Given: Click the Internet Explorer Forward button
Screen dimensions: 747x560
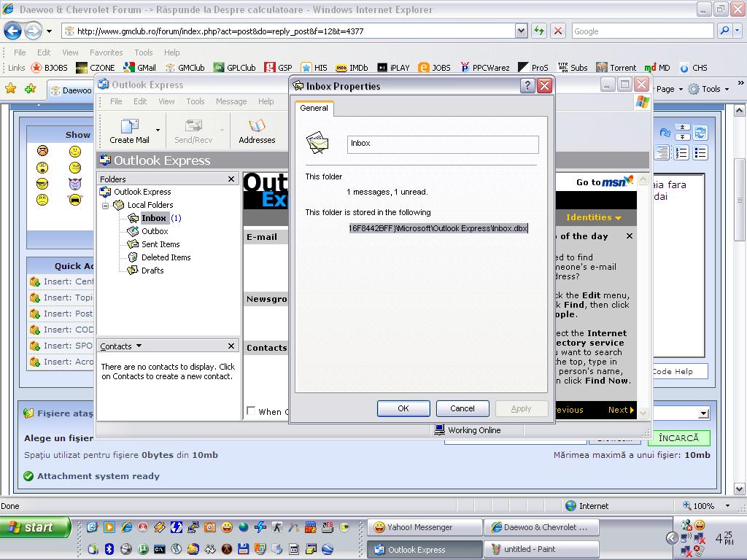Looking at the screenshot, I should pos(33,31).
